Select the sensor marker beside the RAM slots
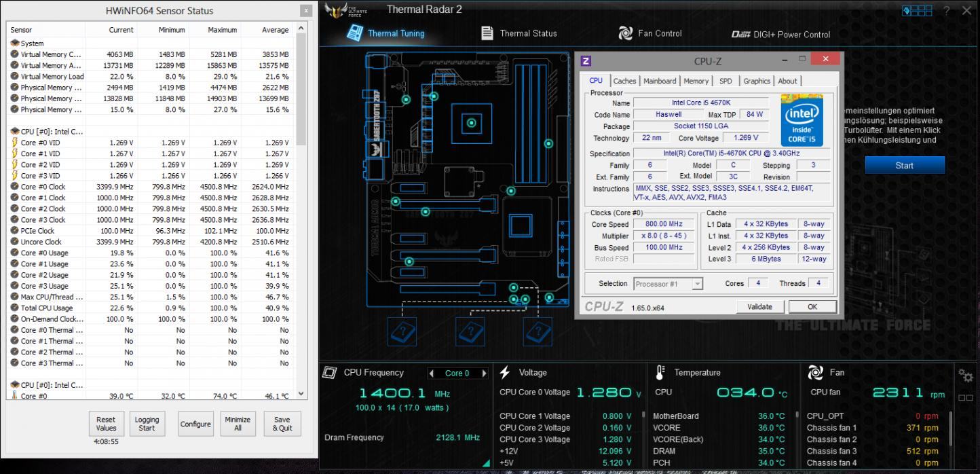The width and height of the screenshot is (980, 474). [x=548, y=143]
